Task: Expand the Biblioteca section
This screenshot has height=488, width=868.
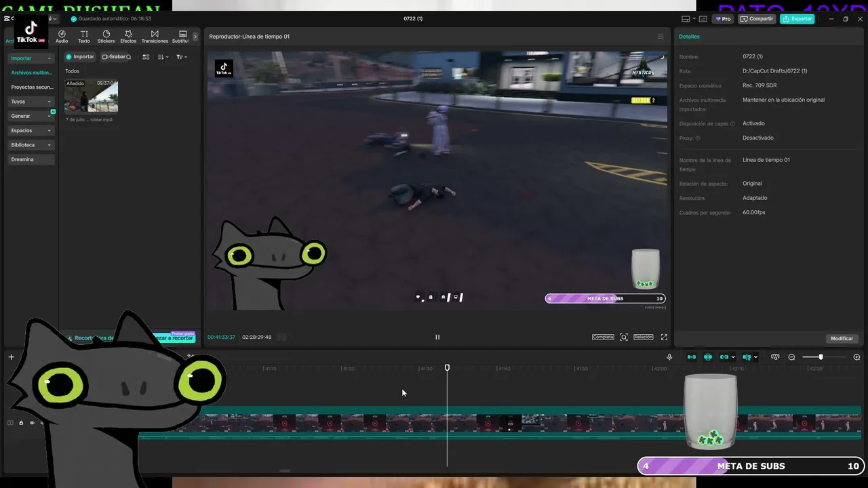Action: 31,145
